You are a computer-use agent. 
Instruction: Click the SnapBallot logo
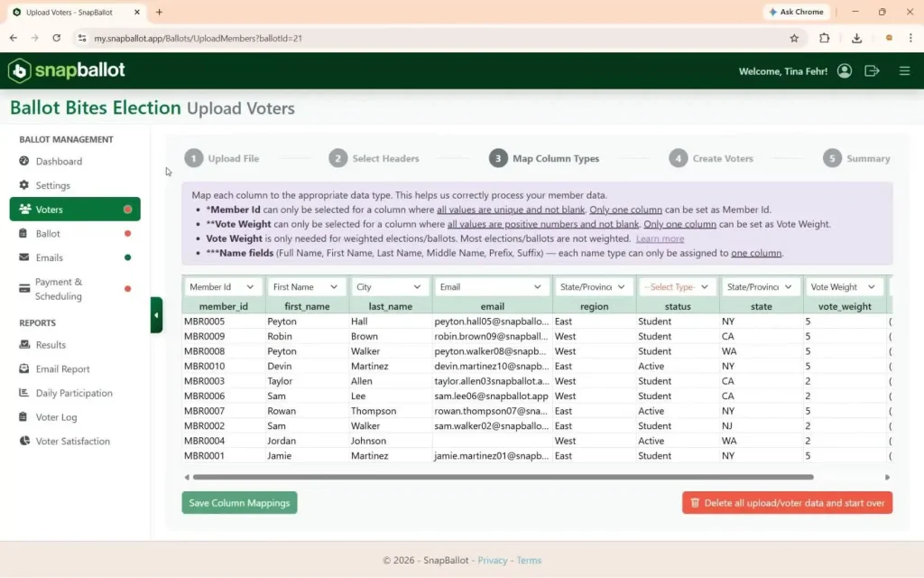pos(67,70)
